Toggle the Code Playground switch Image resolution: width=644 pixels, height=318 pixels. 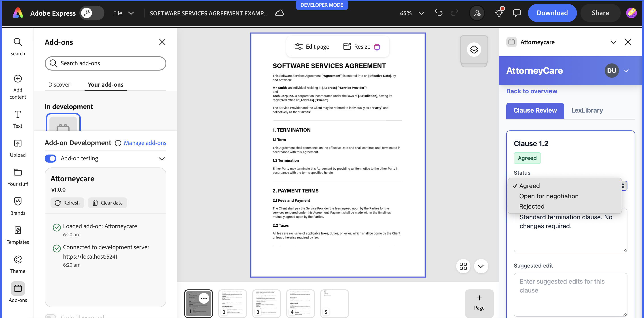(x=51, y=316)
